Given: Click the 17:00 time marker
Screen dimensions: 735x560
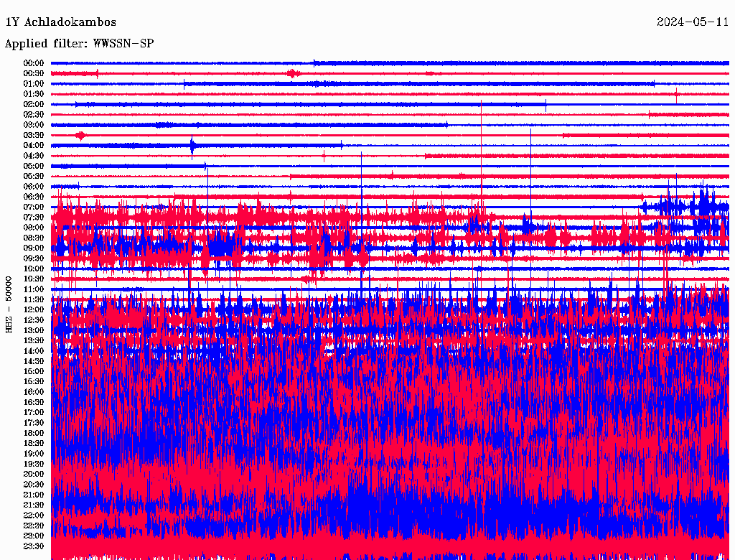Looking at the screenshot, I should point(34,413).
